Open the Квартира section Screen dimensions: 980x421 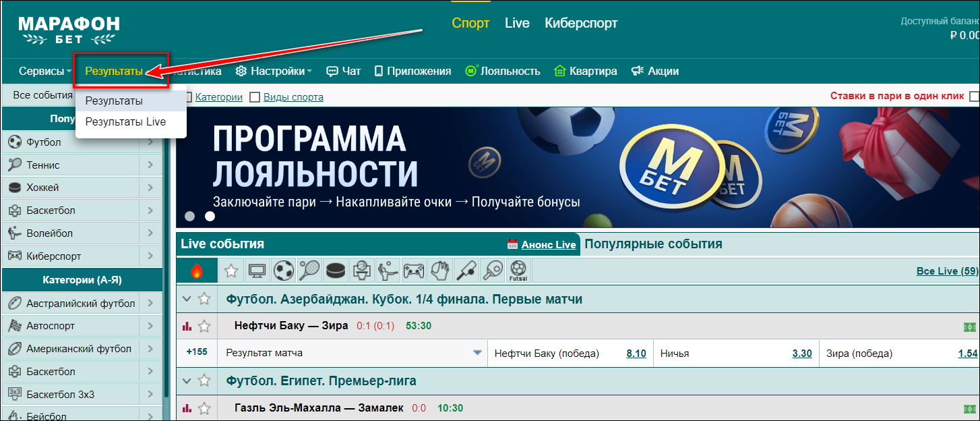point(585,71)
